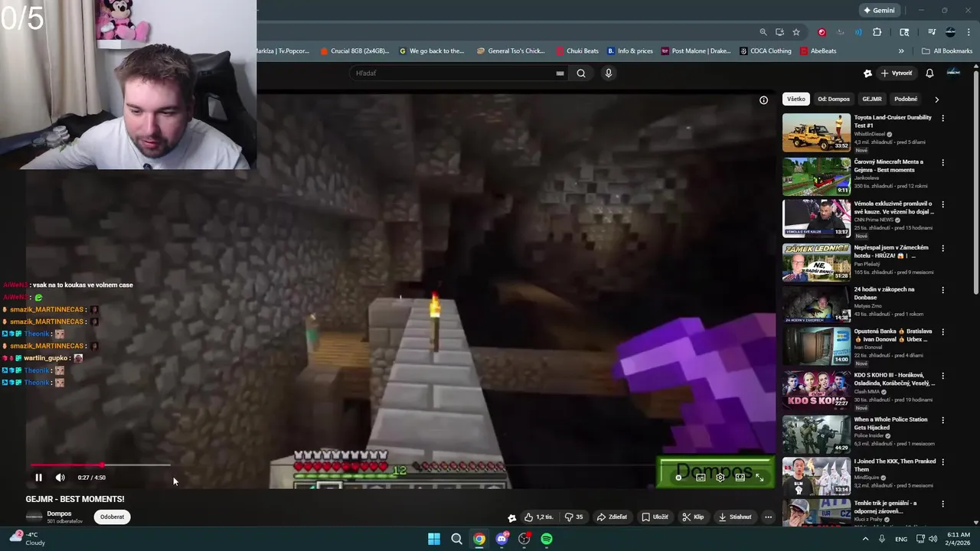Show more filter chips with the right arrow
Image resolution: width=980 pixels, height=551 pixels.
click(936, 99)
